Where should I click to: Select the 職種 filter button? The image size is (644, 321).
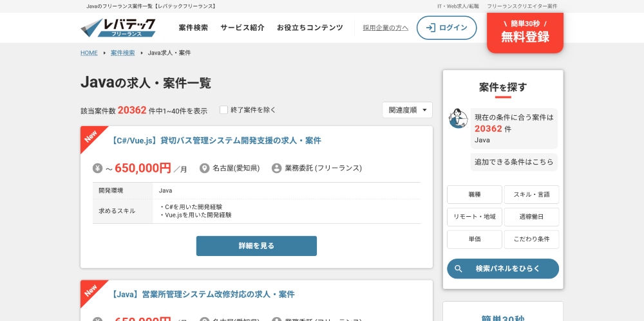(x=475, y=194)
